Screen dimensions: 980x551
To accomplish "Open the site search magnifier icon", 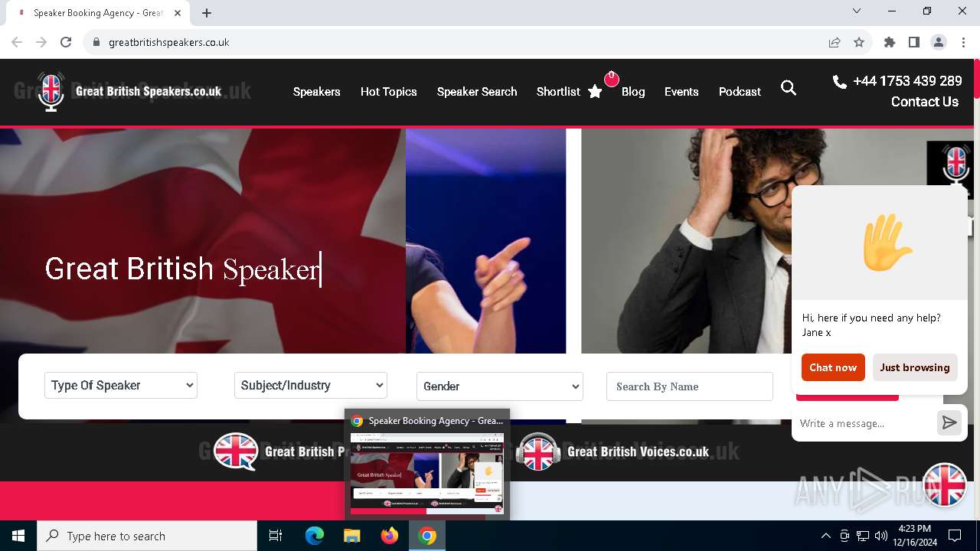I will (x=789, y=89).
